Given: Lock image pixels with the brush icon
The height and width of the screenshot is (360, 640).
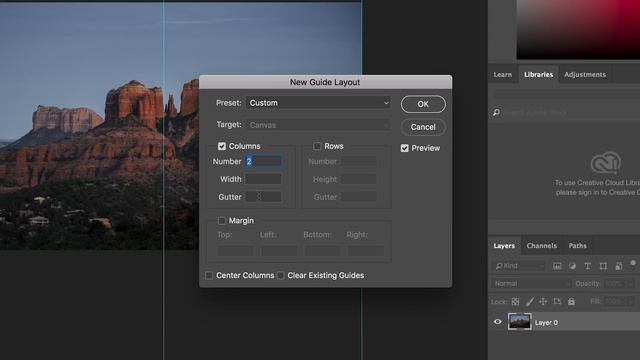Looking at the screenshot, I should 529,302.
